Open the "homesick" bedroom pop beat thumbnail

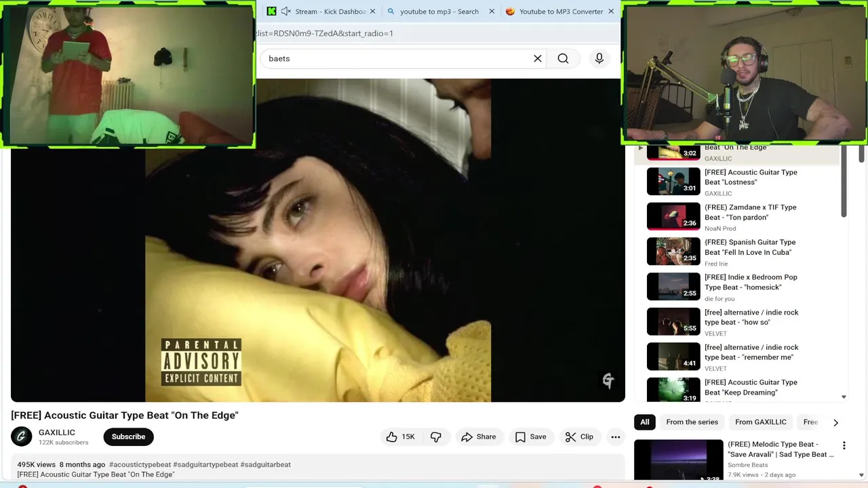pyautogui.click(x=673, y=287)
